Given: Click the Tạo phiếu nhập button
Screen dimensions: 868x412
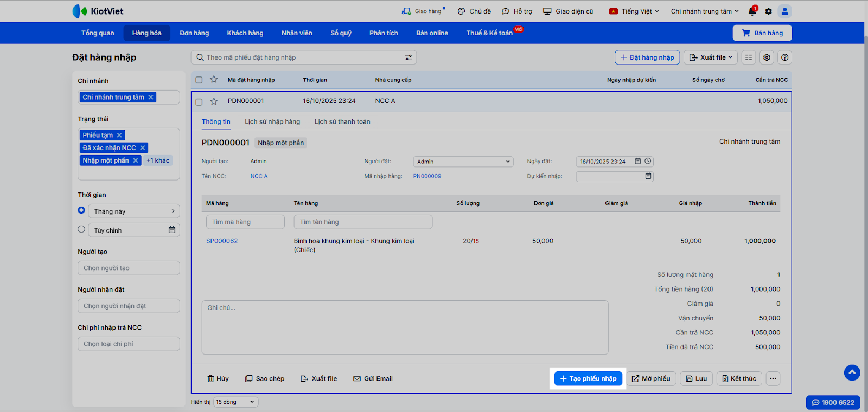Looking at the screenshot, I should coord(588,379).
